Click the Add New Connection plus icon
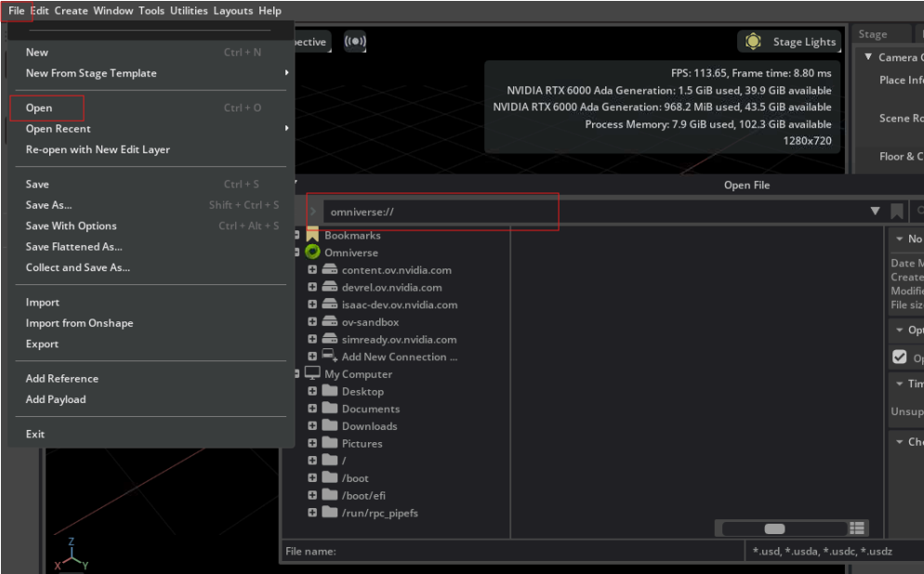This screenshot has width=924, height=574. pyautogui.click(x=312, y=356)
